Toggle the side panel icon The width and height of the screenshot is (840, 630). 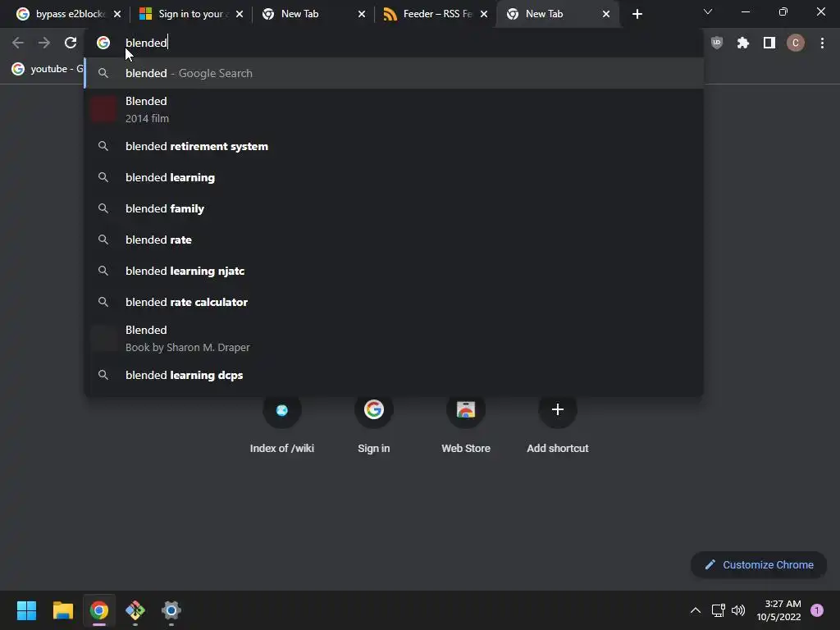(769, 43)
